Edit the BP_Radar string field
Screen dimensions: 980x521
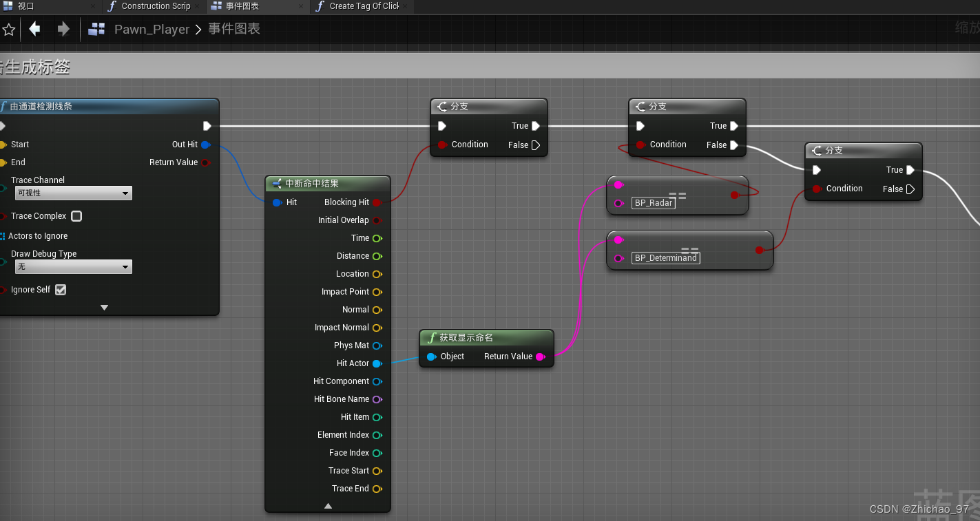tap(653, 203)
